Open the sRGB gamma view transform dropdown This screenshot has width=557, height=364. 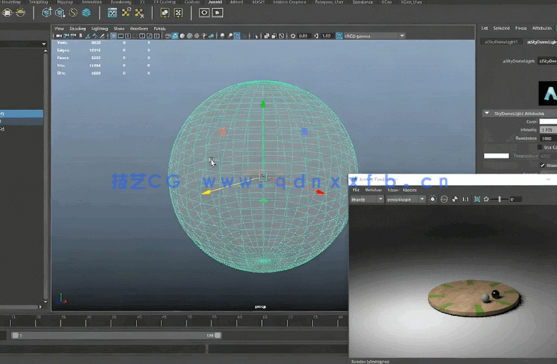pyautogui.click(x=375, y=36)
